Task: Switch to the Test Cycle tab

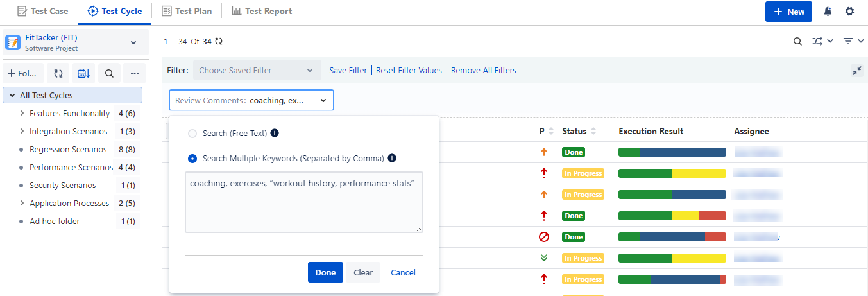Action: (x=115, y=11)
